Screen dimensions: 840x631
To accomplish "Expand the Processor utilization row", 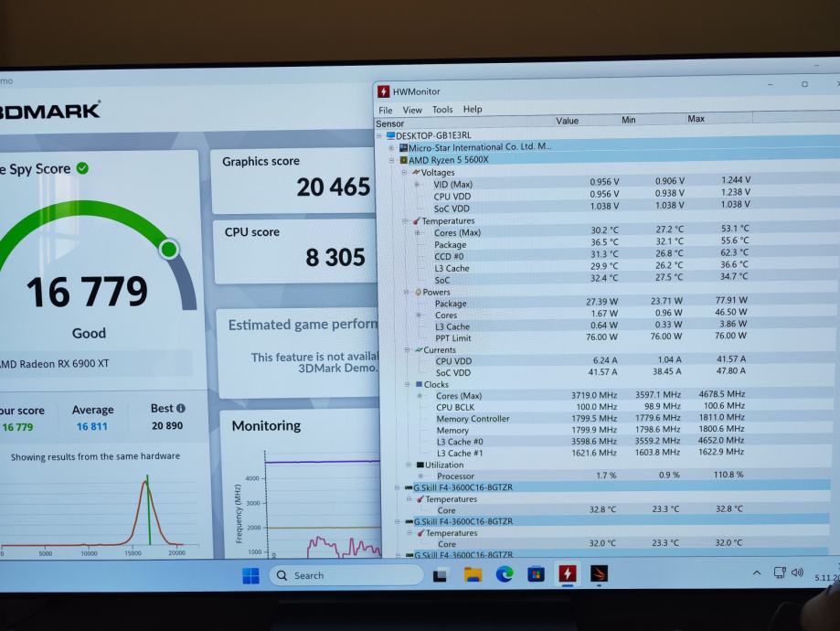I will [x=420, y=476].
